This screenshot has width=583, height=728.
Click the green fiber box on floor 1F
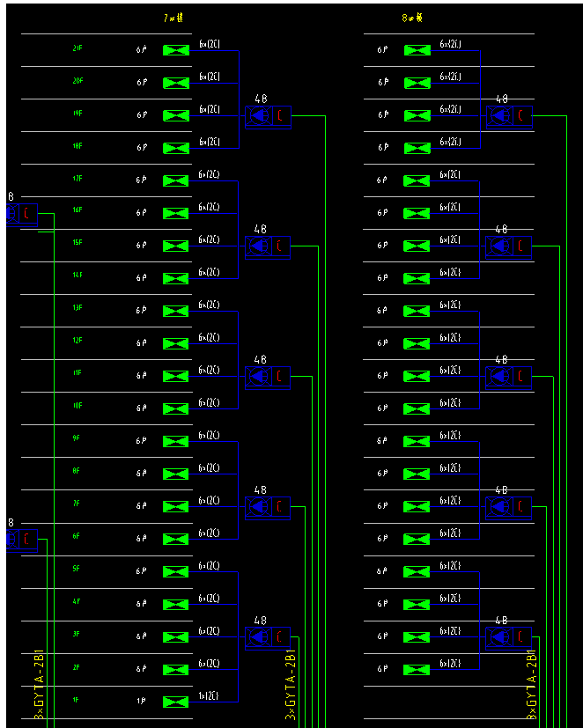click(176, 702)
